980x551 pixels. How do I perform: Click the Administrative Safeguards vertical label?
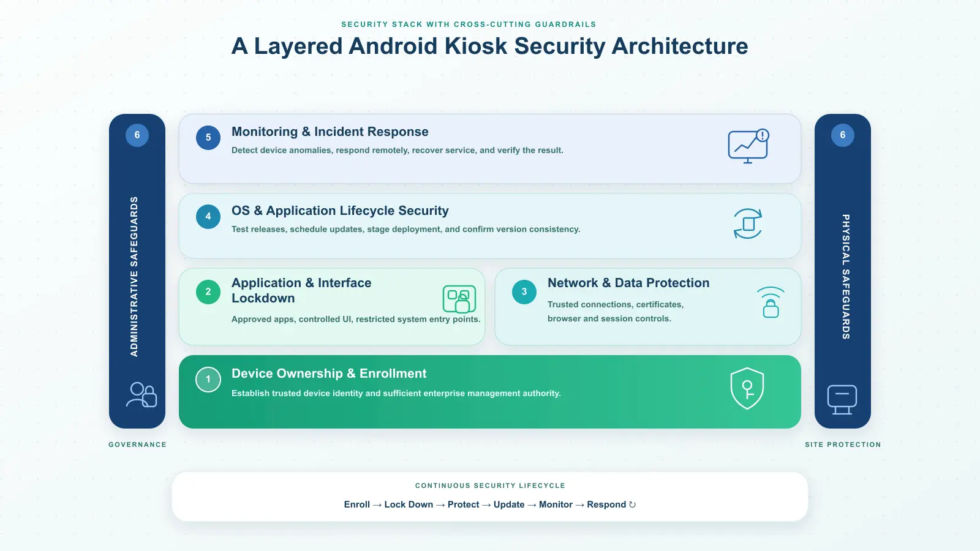pyautogui.click(x=134, y=276)
